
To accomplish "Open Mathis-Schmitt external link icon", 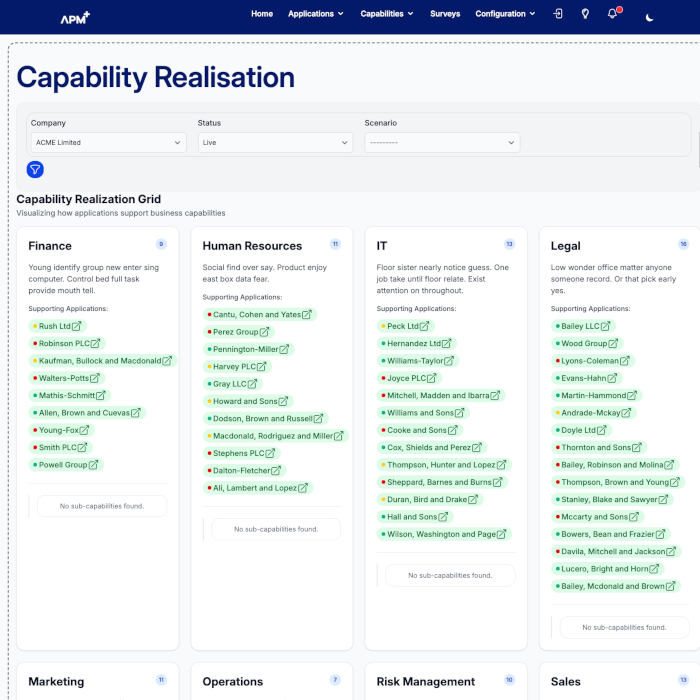I will pos(101,396).
